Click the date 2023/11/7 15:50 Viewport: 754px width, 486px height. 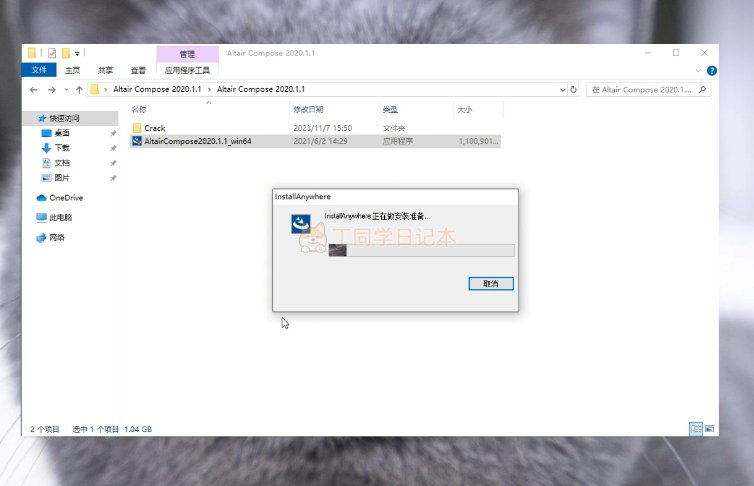[x=323, y=128]
